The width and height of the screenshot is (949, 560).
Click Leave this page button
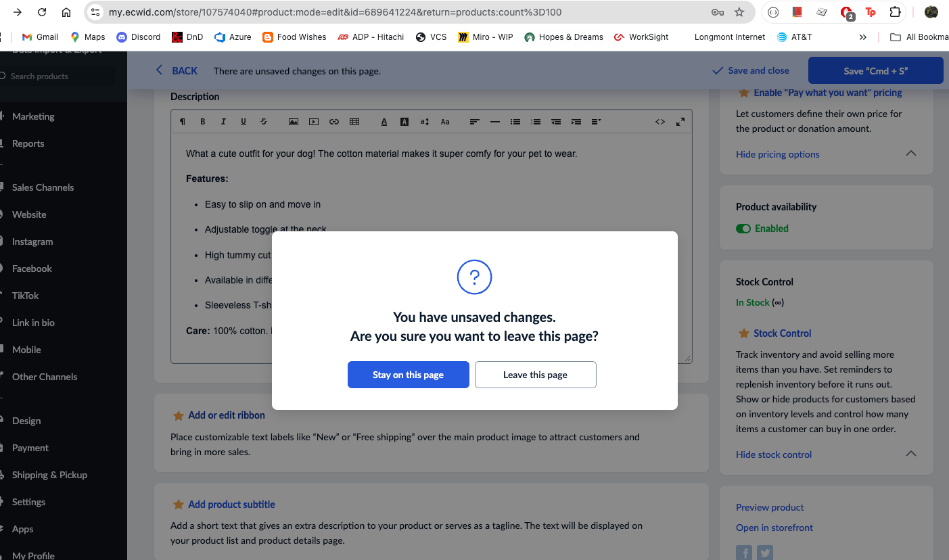click(535, 375)
